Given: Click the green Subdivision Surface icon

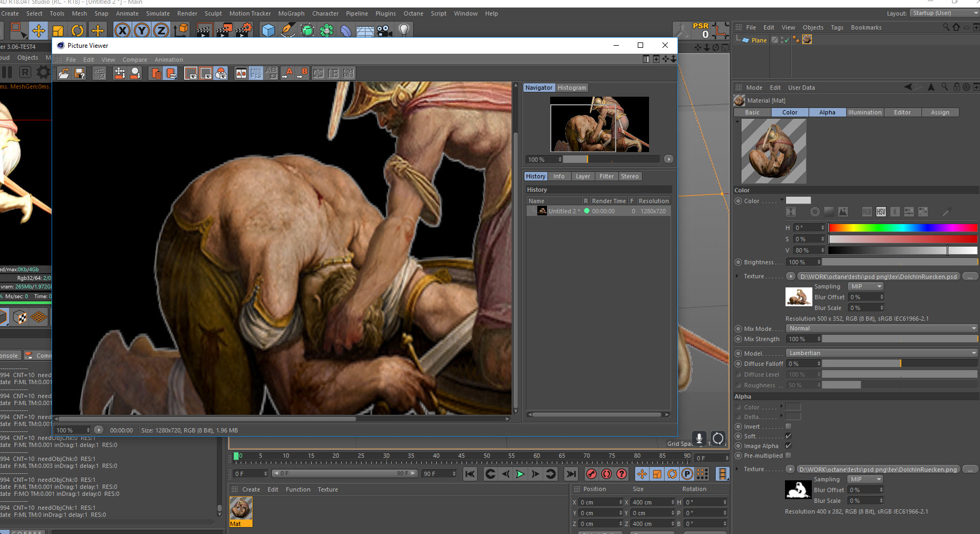Looking at the screenshot, I should point(307,31).
